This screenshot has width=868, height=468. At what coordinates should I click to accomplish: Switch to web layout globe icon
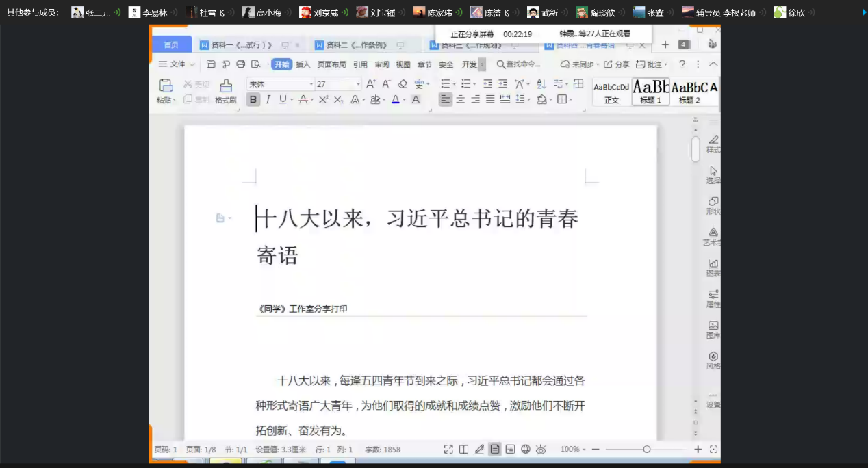[526, 450]
